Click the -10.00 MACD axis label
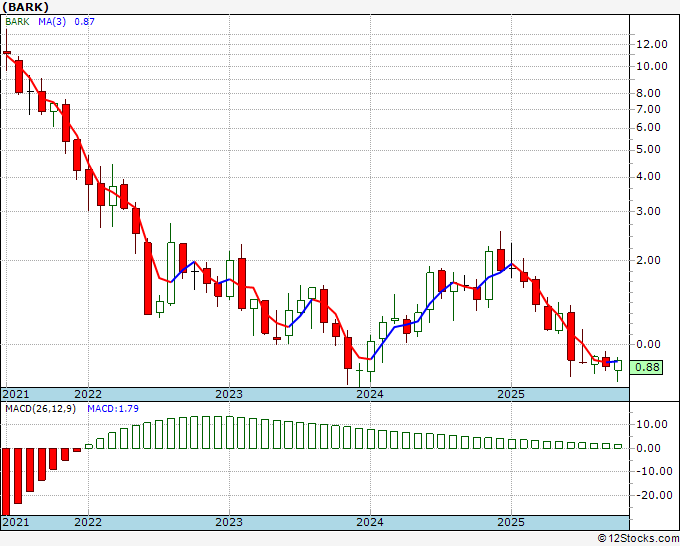 pos(652,471)
